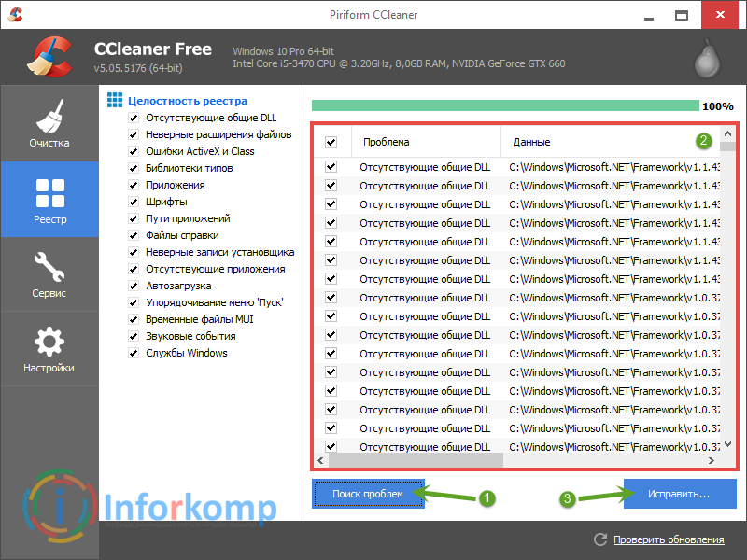This screenshot has width=747, height=560.
Task: Toggle Службы Windows checkbox
Action: point(134,353)
